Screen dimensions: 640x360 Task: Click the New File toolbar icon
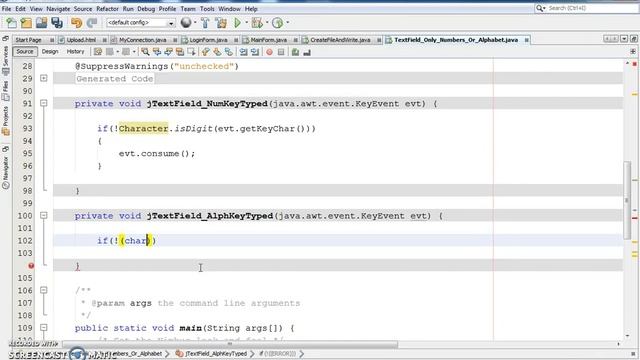pyautogui.click(x=11, y=23)
